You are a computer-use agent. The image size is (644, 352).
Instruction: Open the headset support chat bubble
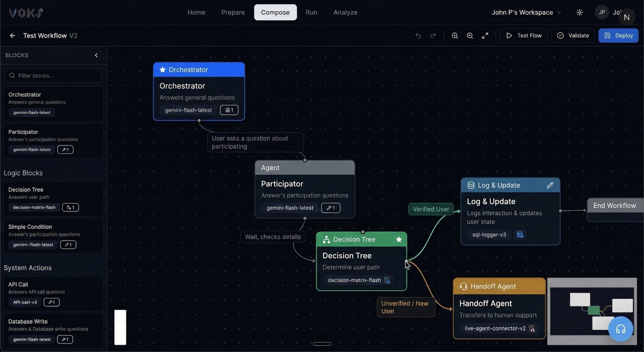click(x=621, y=329)
